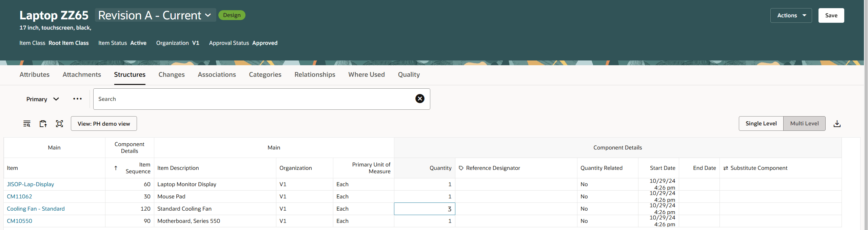The height and width of the screenshot is (230, 868).
Task: Open the Changes tab
Action: [172, 75]
